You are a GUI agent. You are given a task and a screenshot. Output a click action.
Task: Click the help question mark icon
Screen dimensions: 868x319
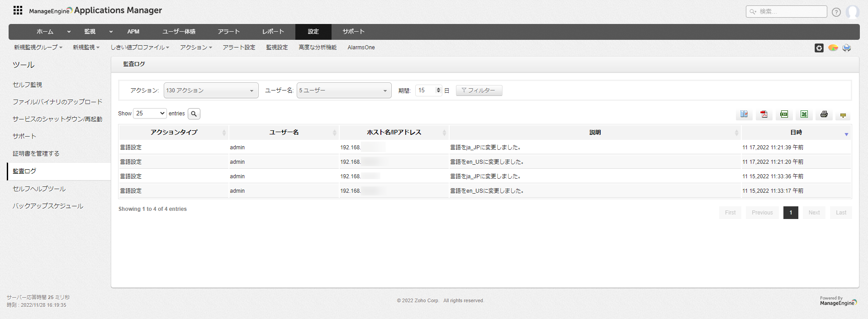coord(836,12)
